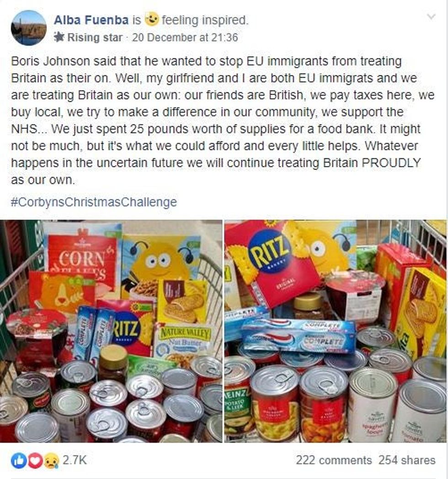Click the Heinz soup can in right photo
448x479 pixels.
pos(238,406)
